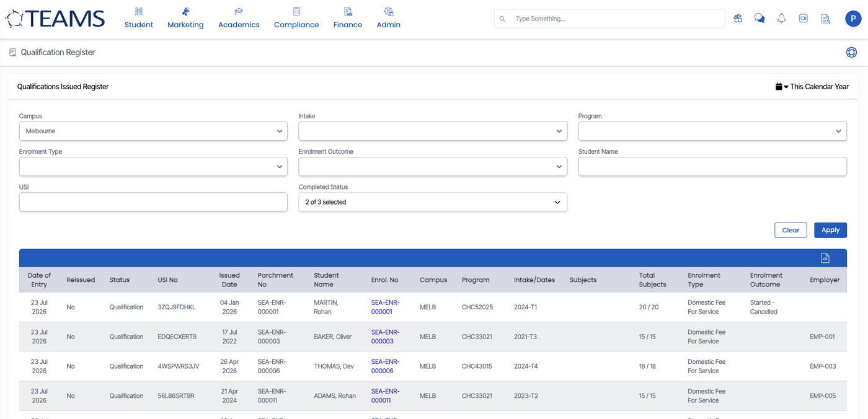This screenshot has width=868, height=419.
Task: Open the Marketing menu
Action: [185, 18]
